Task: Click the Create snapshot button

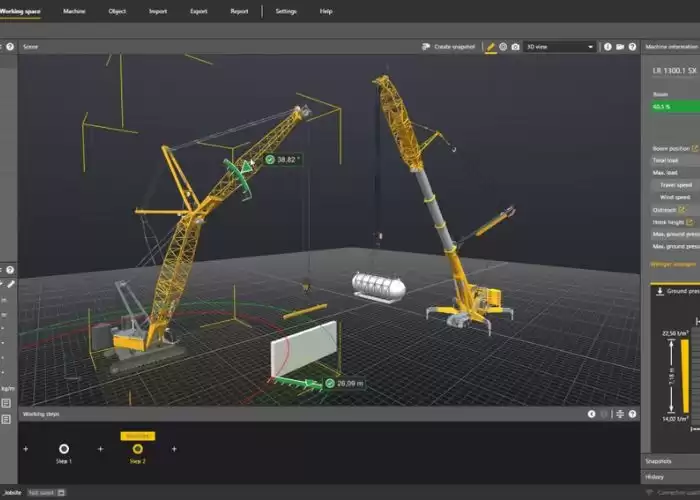Action: point(449,47)
